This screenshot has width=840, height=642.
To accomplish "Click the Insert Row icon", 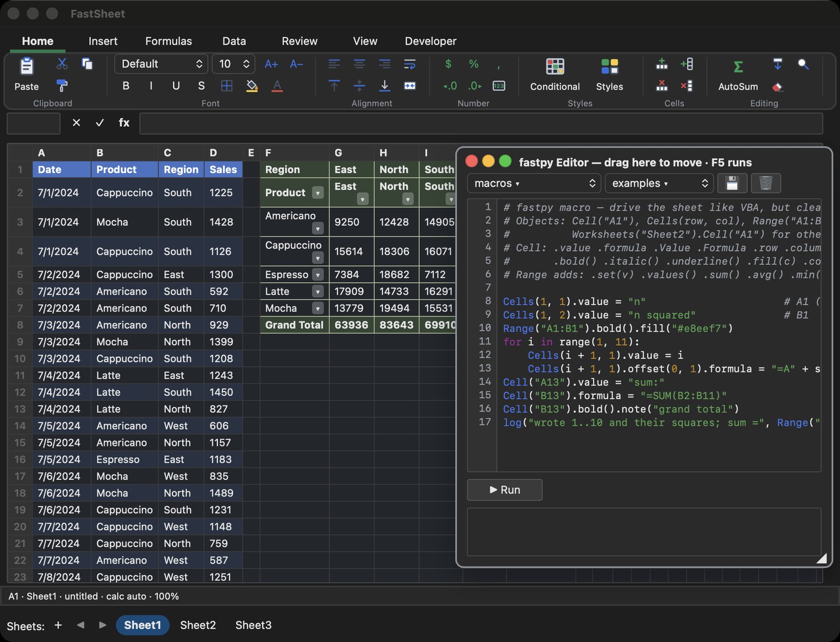I will [x=662, y=64].
